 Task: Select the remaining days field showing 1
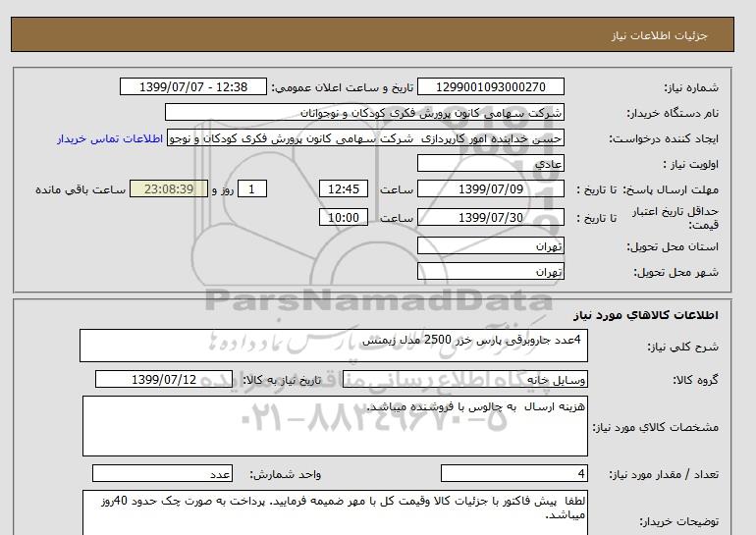[252, 188]
